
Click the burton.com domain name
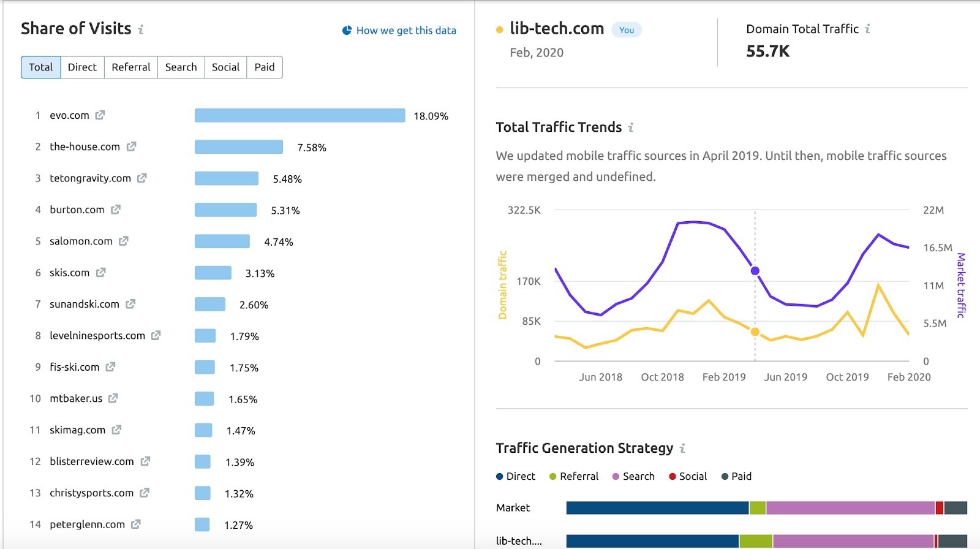point(77,210)
